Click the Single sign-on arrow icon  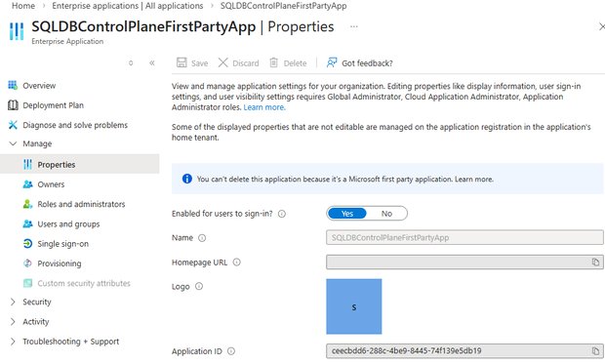27,244
